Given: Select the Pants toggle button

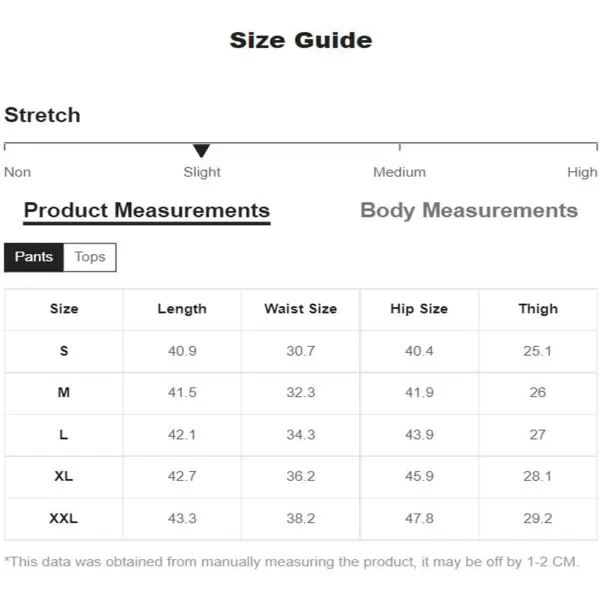Looking at the screenshot, I should (x=34, y=257).
